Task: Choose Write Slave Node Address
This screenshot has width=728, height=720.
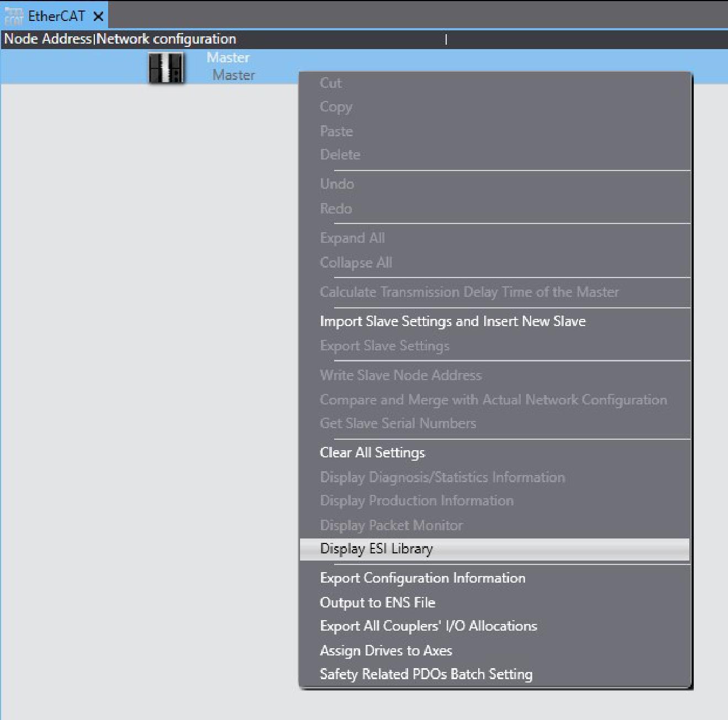Action: (x=401, y=375)
